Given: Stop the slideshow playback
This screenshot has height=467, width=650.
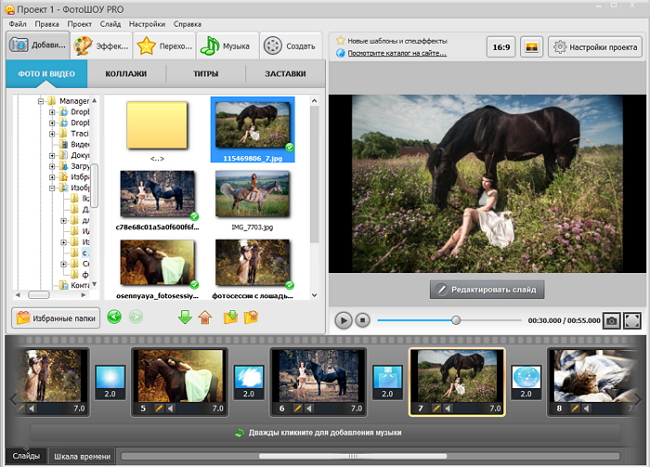Looking at the screenshot, I should coord(363,320).
